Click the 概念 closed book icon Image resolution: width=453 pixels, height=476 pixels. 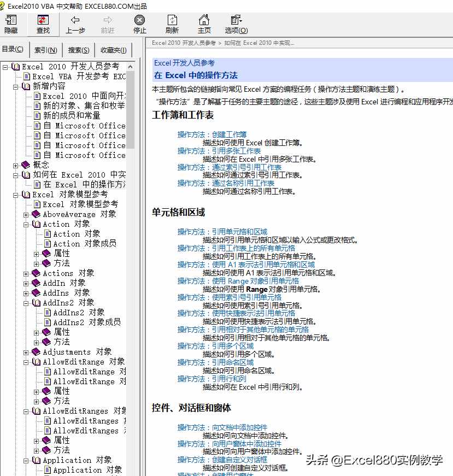click(26, 165)
